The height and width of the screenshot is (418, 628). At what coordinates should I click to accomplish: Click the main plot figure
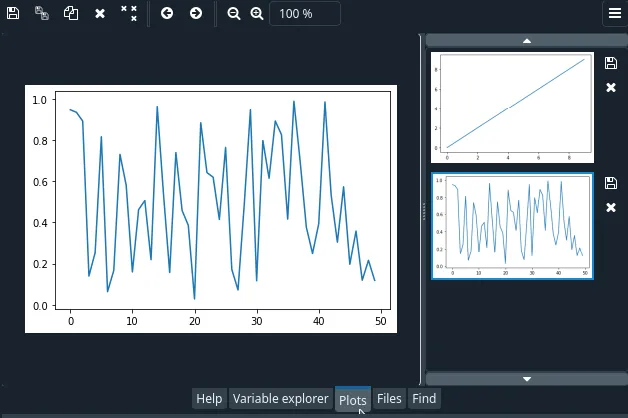click(x=211, y=209)
